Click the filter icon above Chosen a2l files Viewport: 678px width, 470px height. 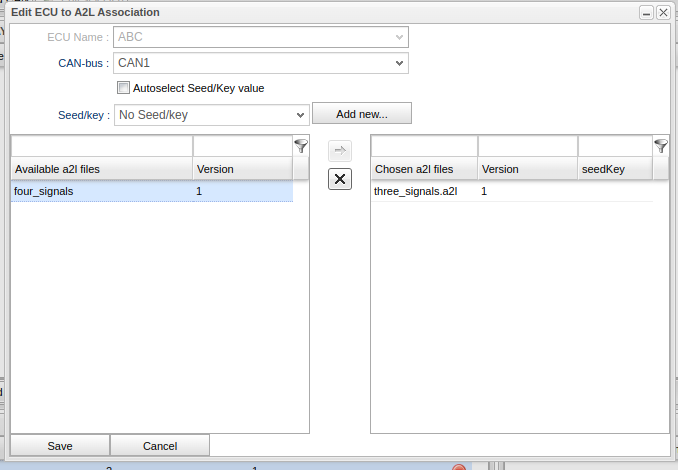click(x=661, y=146)
